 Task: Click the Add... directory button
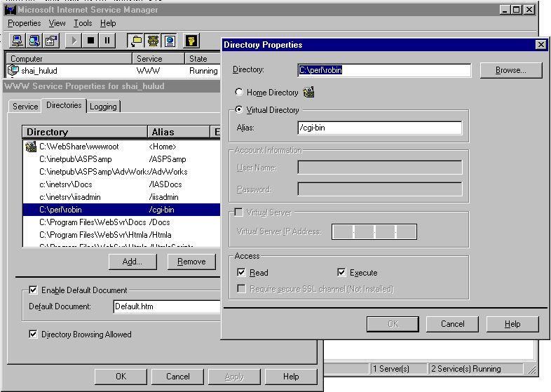[132, 262]
